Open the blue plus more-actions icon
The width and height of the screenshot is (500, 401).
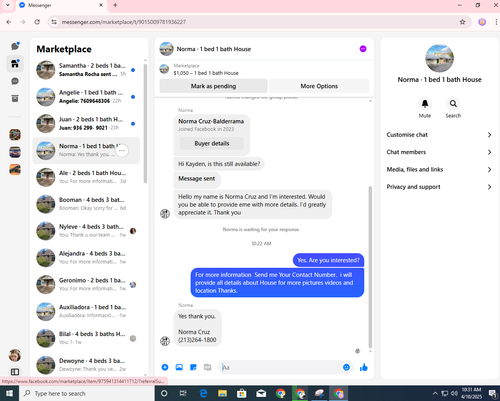click(x=165, y=367)
